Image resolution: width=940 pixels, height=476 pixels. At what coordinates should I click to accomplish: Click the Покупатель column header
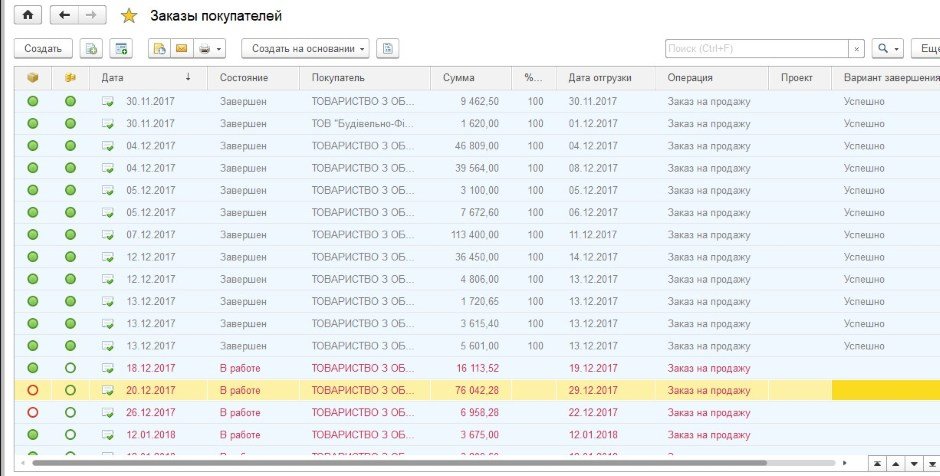tap(338, 77)
